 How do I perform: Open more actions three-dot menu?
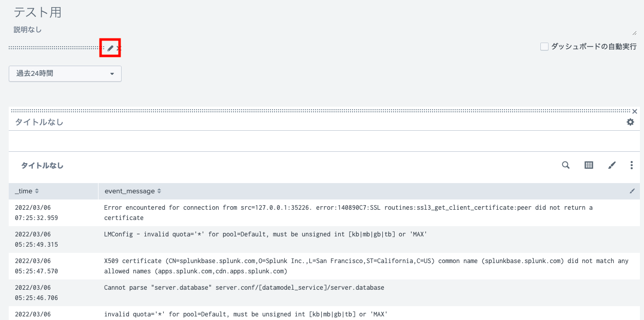[632, 165]
